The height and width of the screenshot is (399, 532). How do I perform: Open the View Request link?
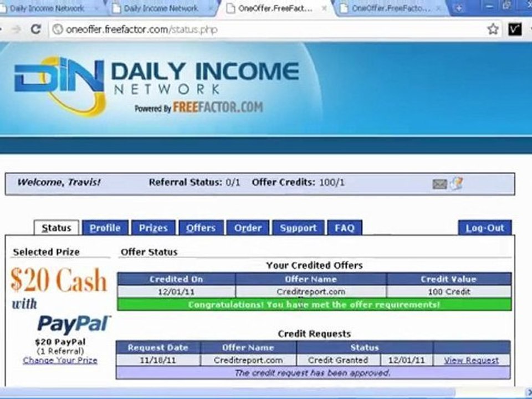point(472,360)
